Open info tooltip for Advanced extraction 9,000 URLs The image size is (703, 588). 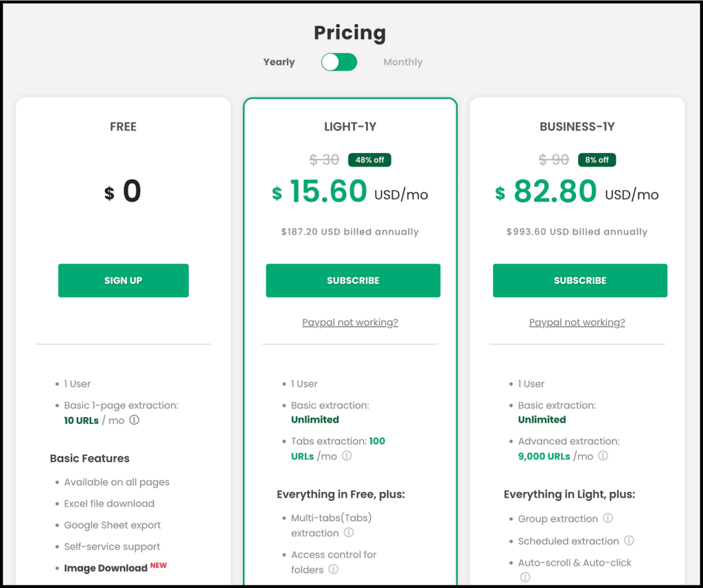(603, 456)
